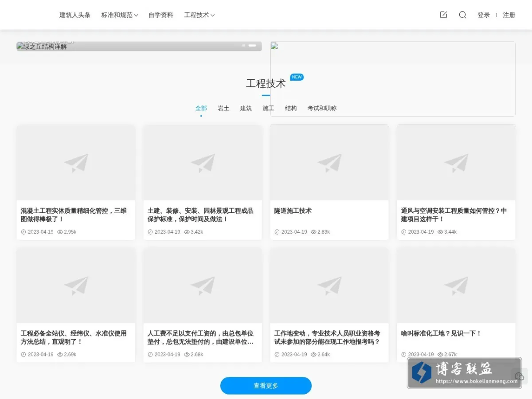Click the NEW badge beside 工程技术
Viewport: 532px width, 399px height.
point(297,77)
